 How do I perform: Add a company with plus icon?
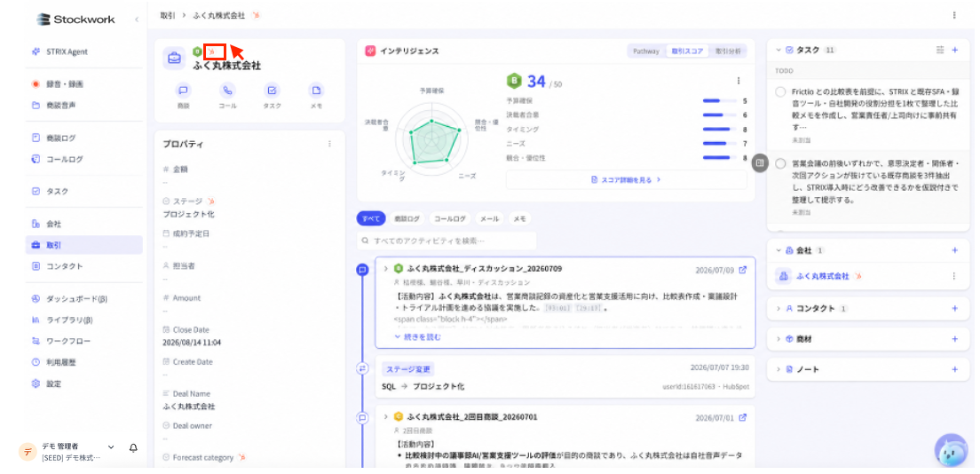pyautogui.click(x=955, y=250)
